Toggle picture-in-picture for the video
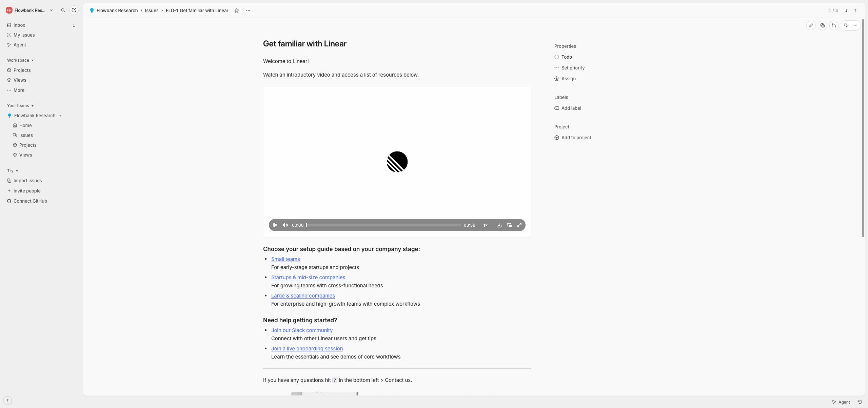 (509, 225)
